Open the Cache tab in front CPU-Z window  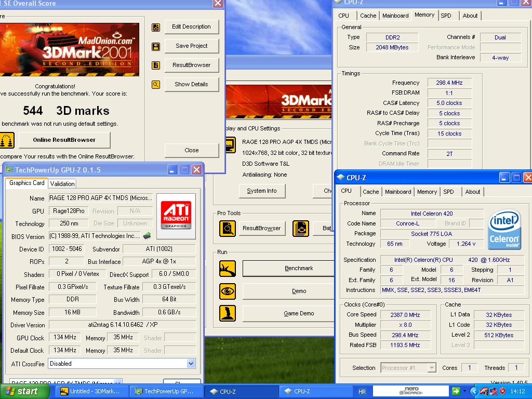370,192
